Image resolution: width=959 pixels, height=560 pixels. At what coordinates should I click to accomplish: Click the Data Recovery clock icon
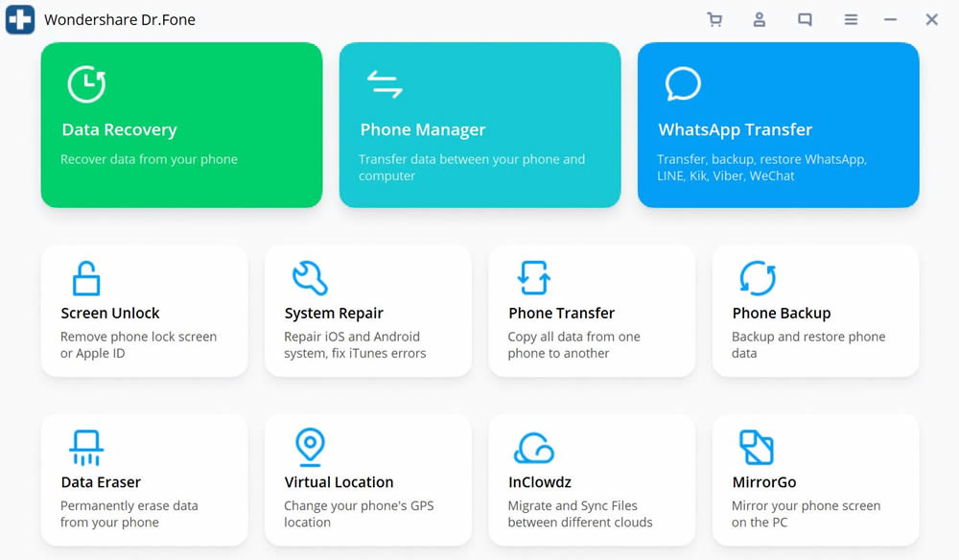pos(86,83)
